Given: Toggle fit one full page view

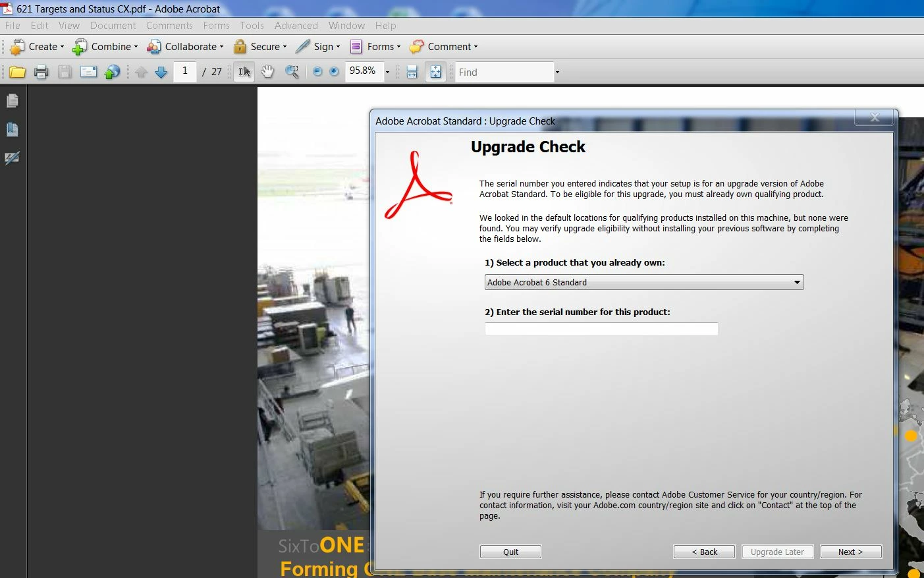Looking at the screenshot, I should pos(436,72).
